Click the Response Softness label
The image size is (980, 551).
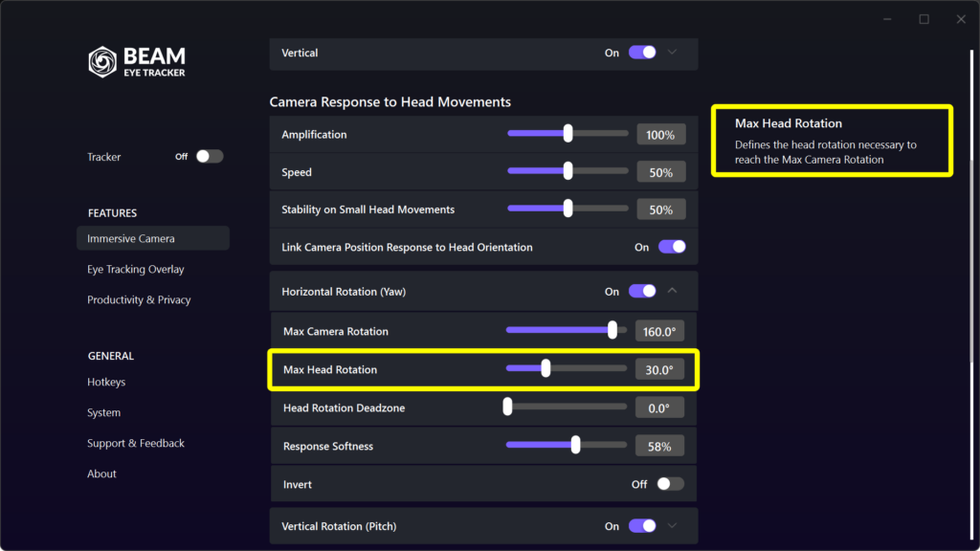point(328,446)
